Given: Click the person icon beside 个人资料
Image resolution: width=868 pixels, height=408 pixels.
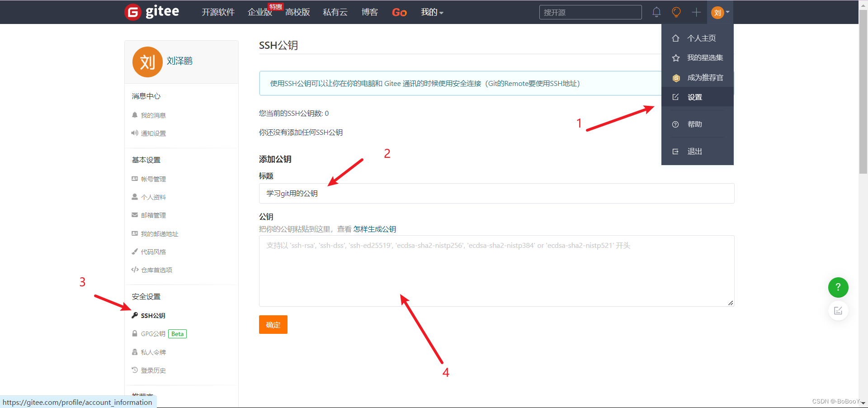Looking at the screenshot, I should click(x=135, y=197).
